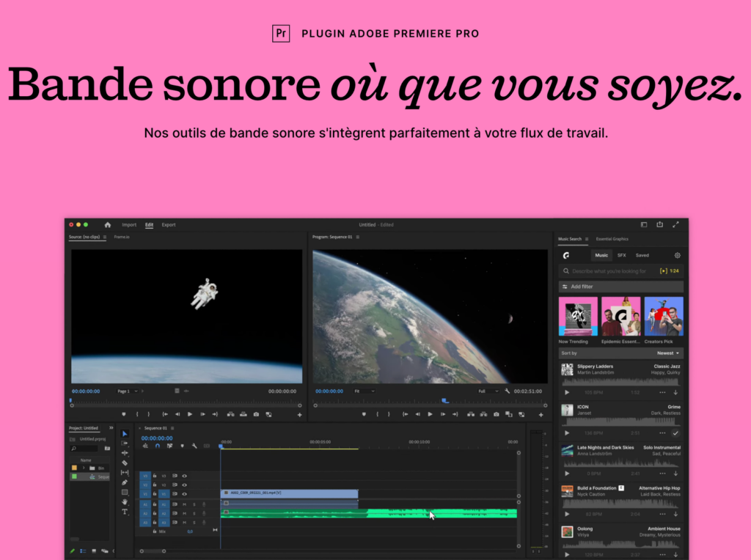Switch to Saved tab
This screenshot has height=560, width=751.
coord(642,255)
